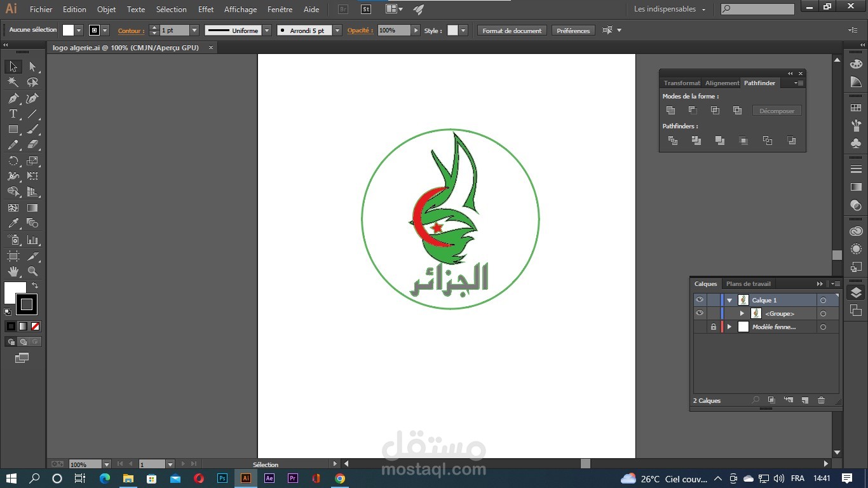Open the Les indispensables workspace dropdown
The width and height of the screenshot is (868, 488).
tap(670, 9)
